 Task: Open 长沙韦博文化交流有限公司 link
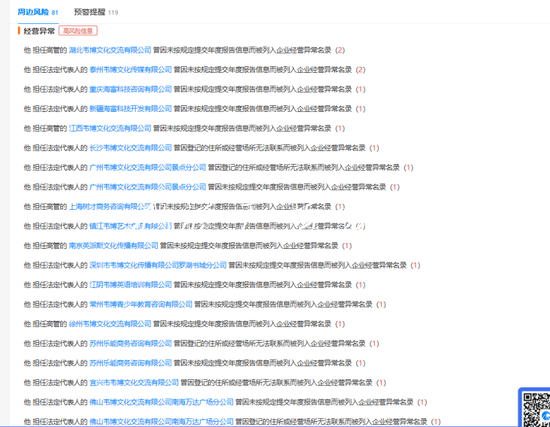[130, 148]
